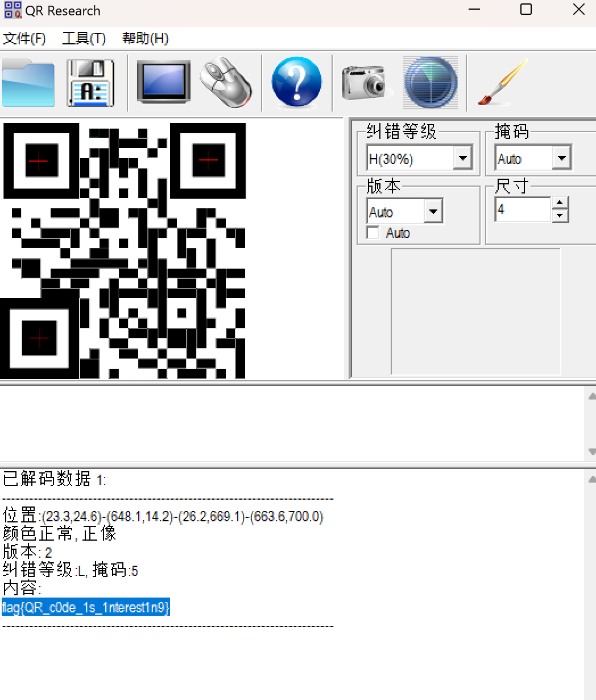Click the middle pane scroll up arrow

click(x=591, y=396)
